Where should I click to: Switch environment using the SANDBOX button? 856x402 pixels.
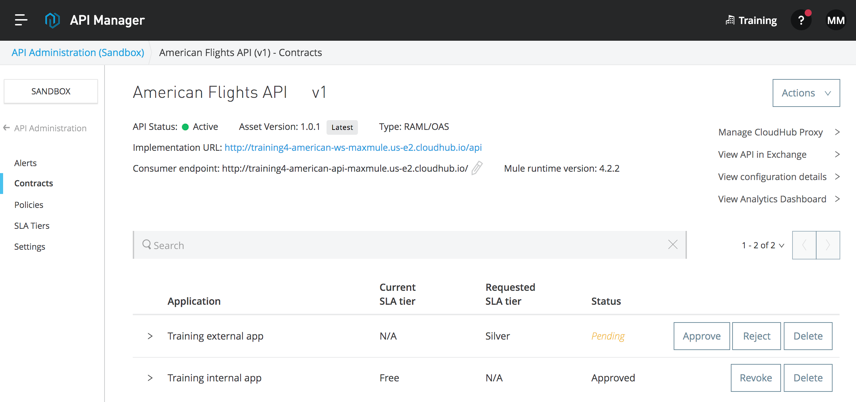(51, 91)
